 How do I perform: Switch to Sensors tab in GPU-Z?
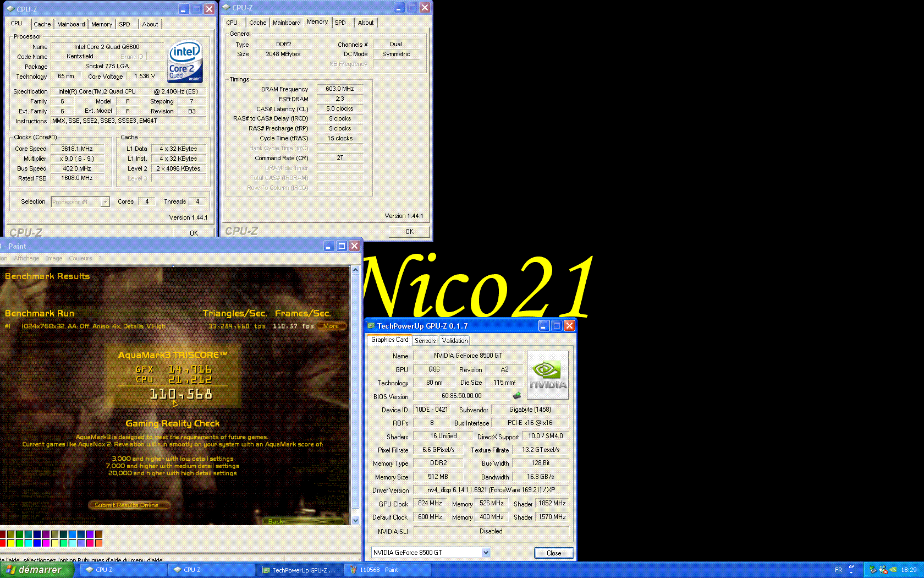pos(425,341)
